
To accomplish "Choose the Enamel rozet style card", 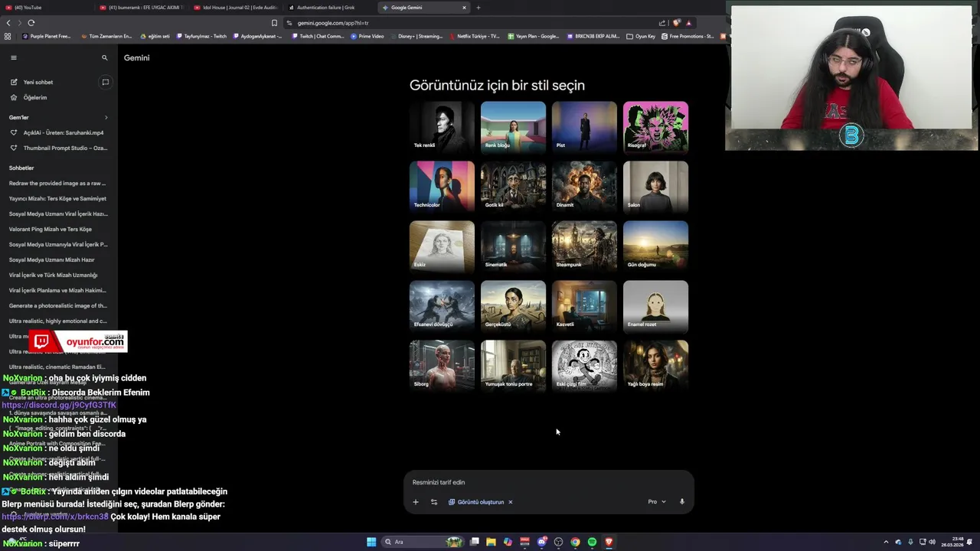I will pyautogui.click(x=655, y=306).
